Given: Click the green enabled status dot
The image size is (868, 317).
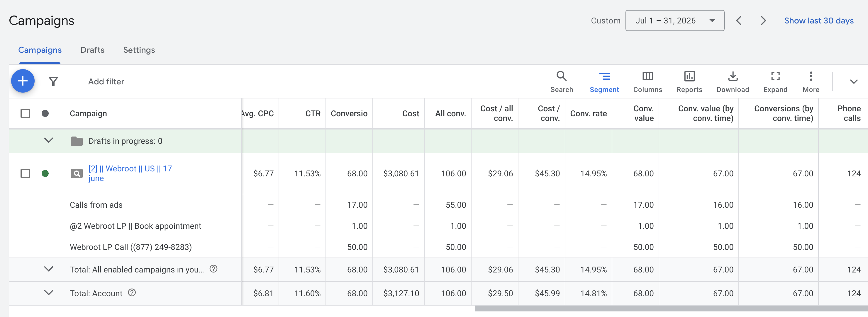Looking at the screenshot, I should pos(45,173).
